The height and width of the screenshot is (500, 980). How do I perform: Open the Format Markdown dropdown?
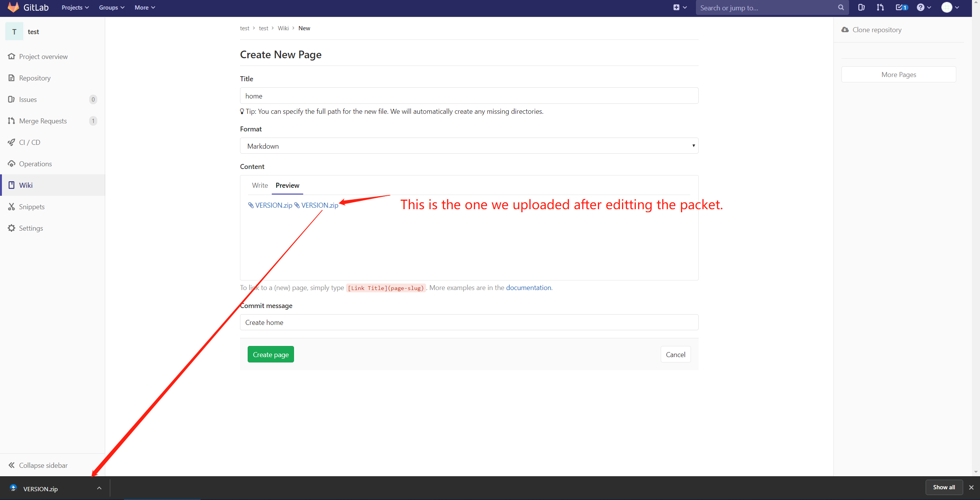469,146
